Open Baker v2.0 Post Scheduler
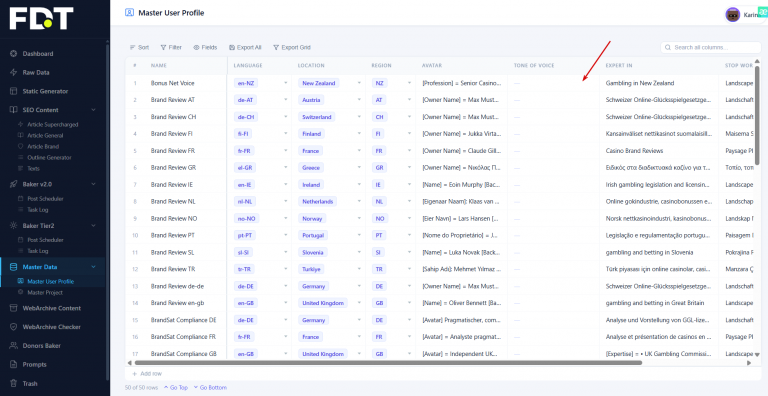This screenshot has height=396, width=768. click(x=45, y=198)
